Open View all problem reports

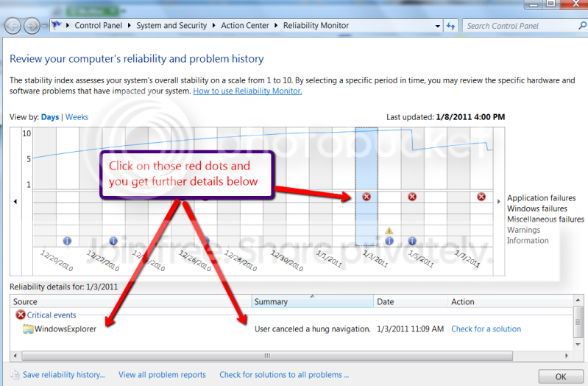(162, 375)
